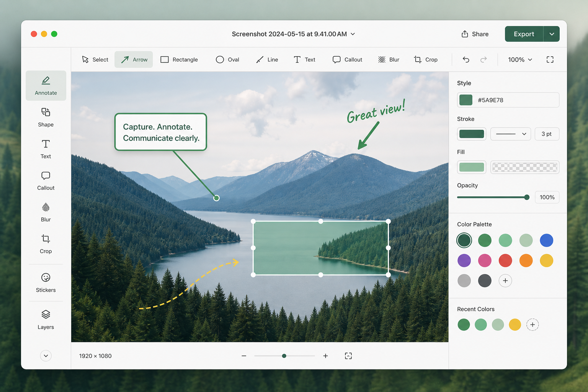This screenshot has height=392, width=588.
Task: Pick the pink palette color
Action: [485, 261]
